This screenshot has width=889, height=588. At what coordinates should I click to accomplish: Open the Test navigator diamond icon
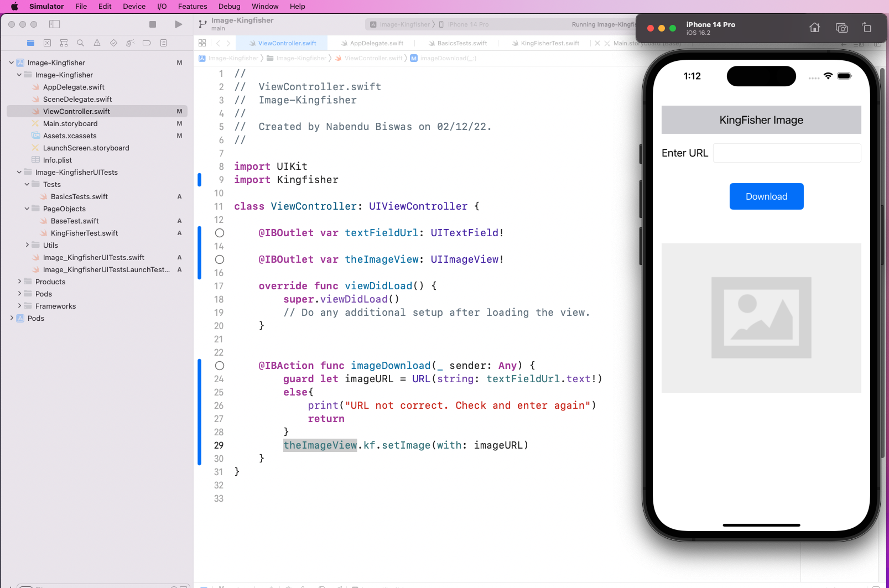[x=113, y=43]
